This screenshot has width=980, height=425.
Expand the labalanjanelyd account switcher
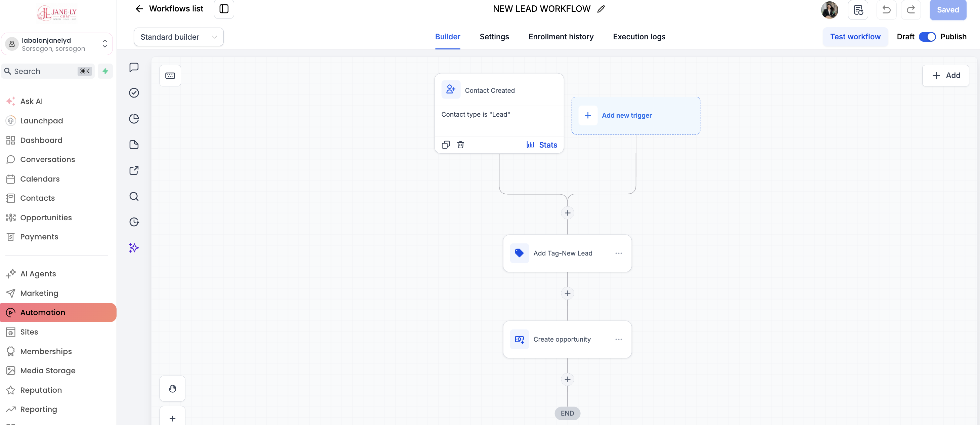tap(57, 44)
